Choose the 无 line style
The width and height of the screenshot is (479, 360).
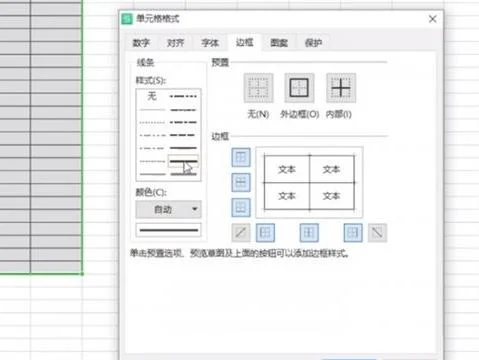click(x=152, y=96)
